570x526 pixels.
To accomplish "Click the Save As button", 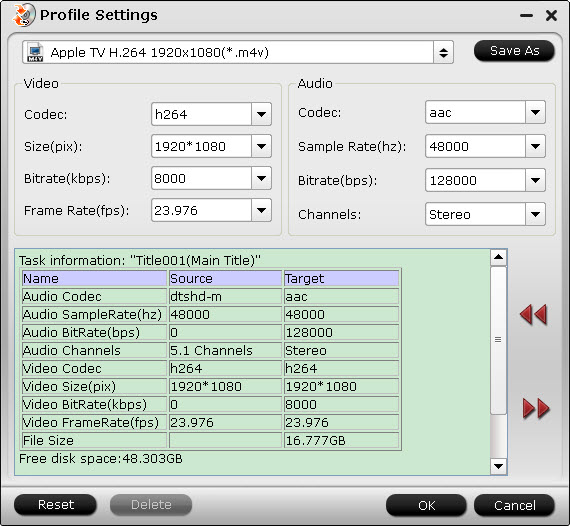I will coord(514,51).
